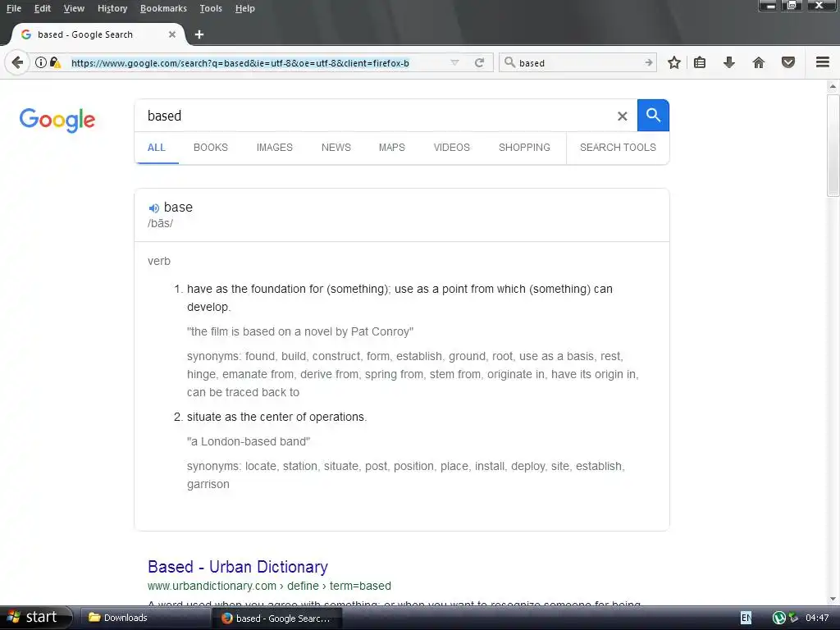
Task: Click the tray icon left of the clock
Action: pos(793,619)
